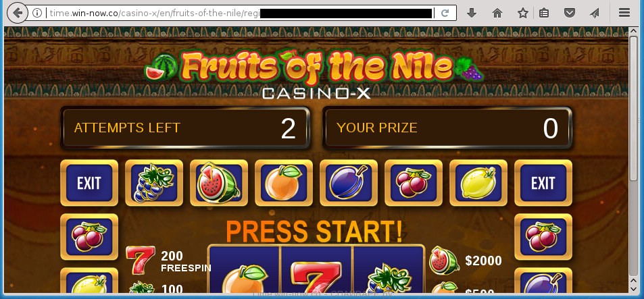Save page to Pocket icon
The height and width of the screenshot is (299, 644).
(x=569, y=13)
